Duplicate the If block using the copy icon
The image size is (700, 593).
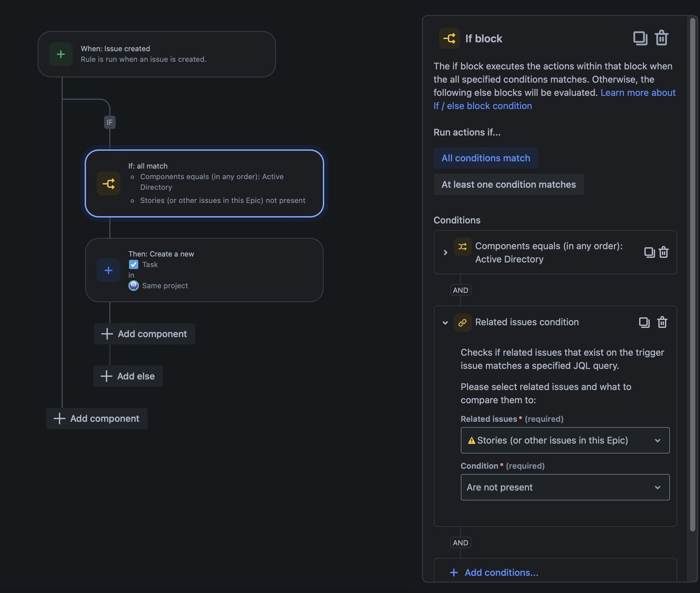[x=640, y=38]
